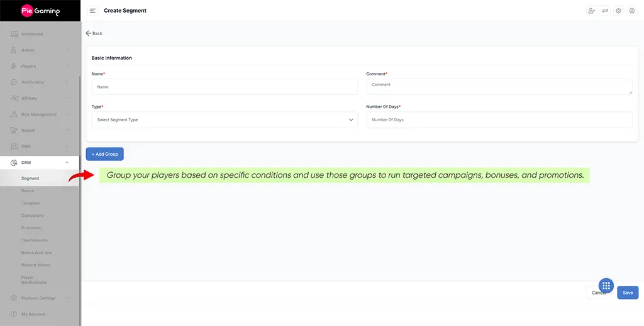Click the My Account icon in sidebar

click(x=14, y=314)
